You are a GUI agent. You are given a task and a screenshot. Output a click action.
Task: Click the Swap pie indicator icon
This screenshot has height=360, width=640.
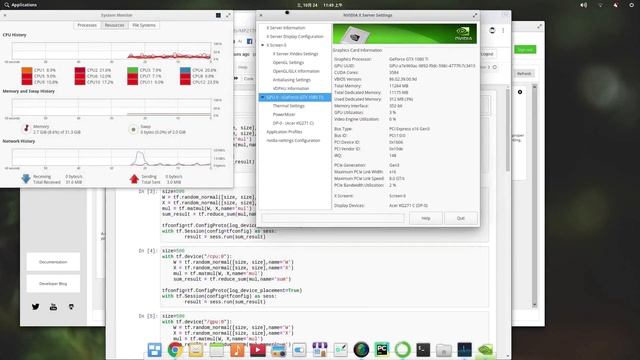coord(133,129)
